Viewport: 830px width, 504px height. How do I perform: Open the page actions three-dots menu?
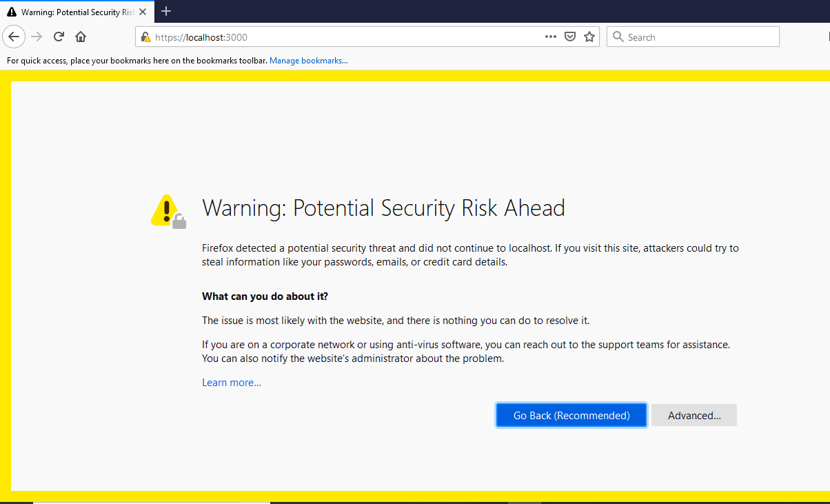point(550,37)
